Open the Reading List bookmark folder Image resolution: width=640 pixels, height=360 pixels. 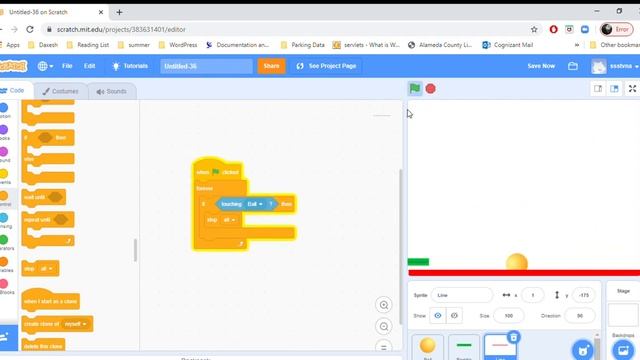[88, 45]
